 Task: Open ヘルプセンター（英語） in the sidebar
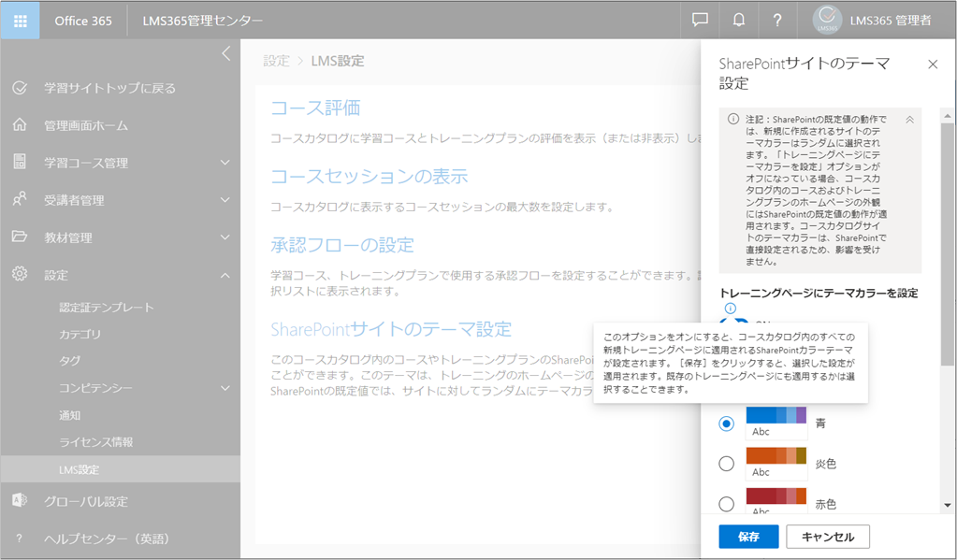click(107, 538)
